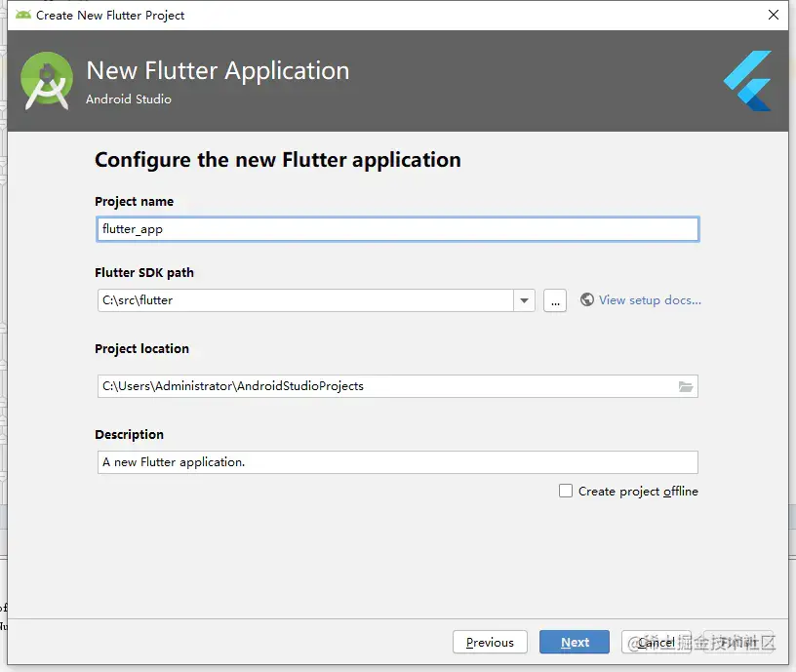Click the Android icon in title bar
The image size is (796, 672).
pyautogui.click(x=22, y=15)
